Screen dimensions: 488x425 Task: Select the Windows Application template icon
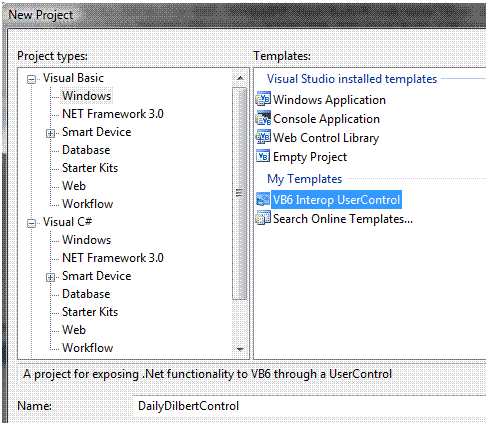coord(263,99)
